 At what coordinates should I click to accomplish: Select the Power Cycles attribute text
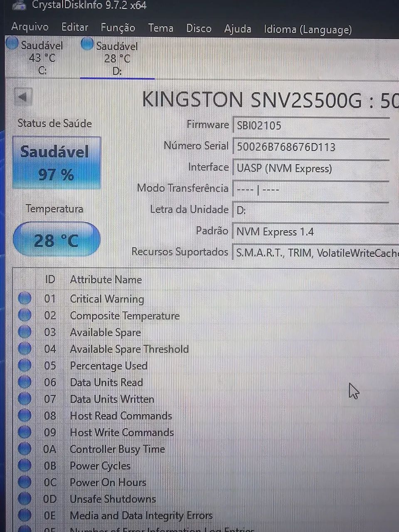pyautogui.click(x=100, y=466)
